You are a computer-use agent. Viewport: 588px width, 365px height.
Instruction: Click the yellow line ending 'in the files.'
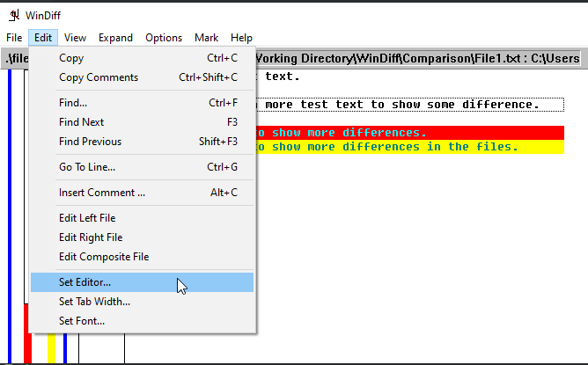click(x=410, y=147)
